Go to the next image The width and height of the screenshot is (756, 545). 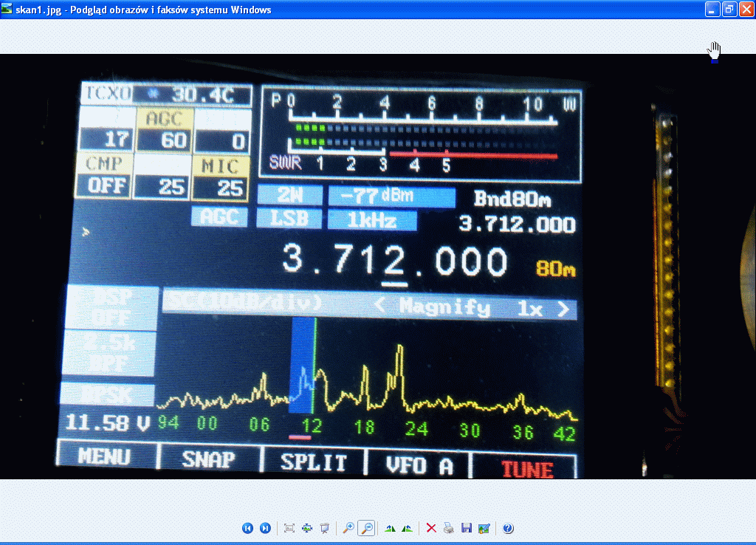coord(265,528)
